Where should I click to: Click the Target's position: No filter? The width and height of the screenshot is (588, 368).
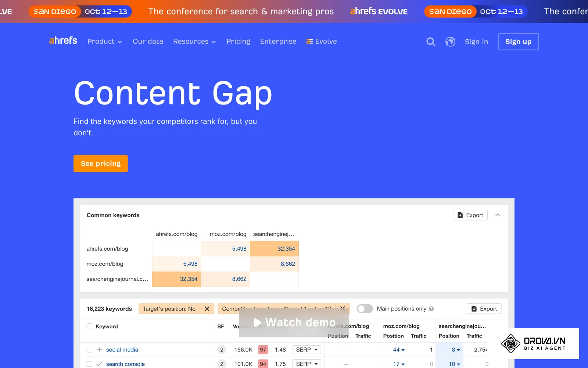[169, 309]
